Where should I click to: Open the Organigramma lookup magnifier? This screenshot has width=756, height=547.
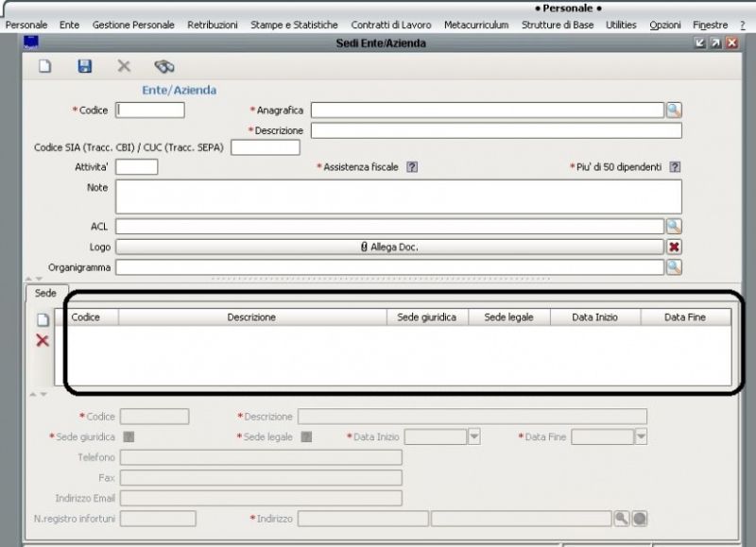click(672, 266)
